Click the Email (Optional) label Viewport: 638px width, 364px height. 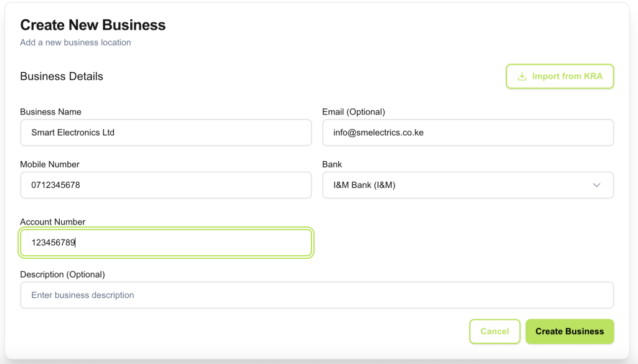354,112
